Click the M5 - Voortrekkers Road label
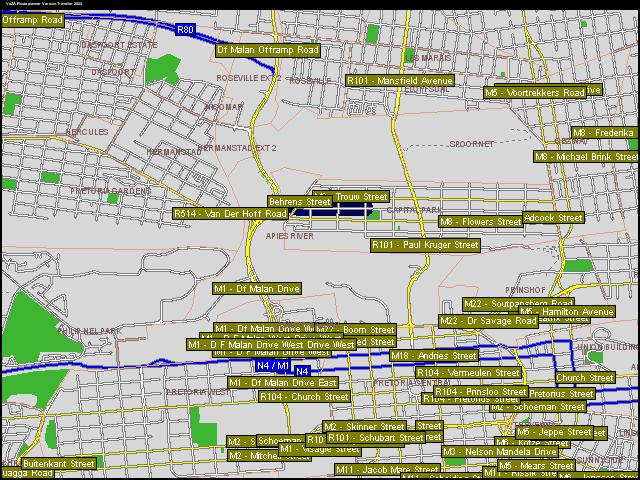Viewport: 640px width, 480px height. (535, 93)
